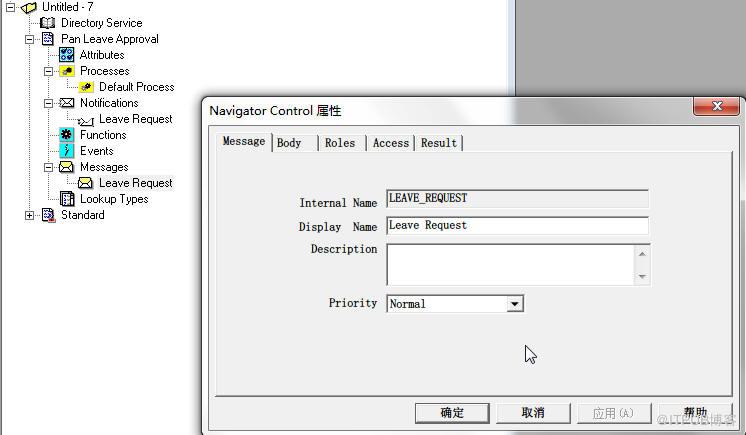
Task: Expand the Standard item type node
Action: (x=29, y=216)
